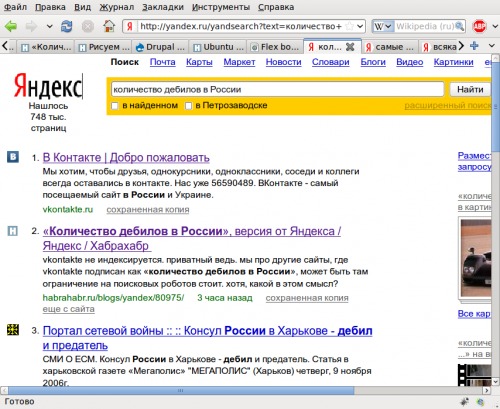Check the 'в Петрозаводске' checkbox
The image size is (500, 409).
coord(188,106)
